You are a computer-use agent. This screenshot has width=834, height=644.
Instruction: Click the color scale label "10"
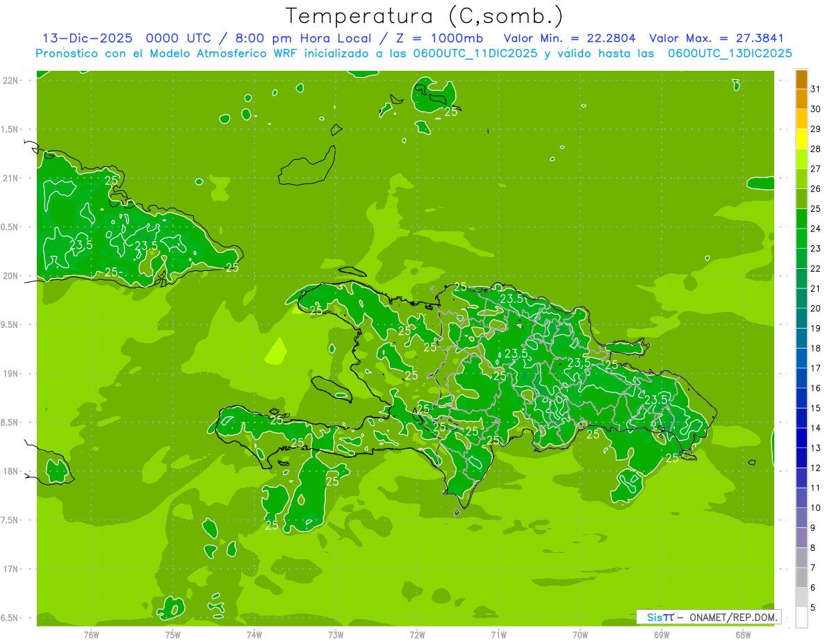(x=815, y=508)
